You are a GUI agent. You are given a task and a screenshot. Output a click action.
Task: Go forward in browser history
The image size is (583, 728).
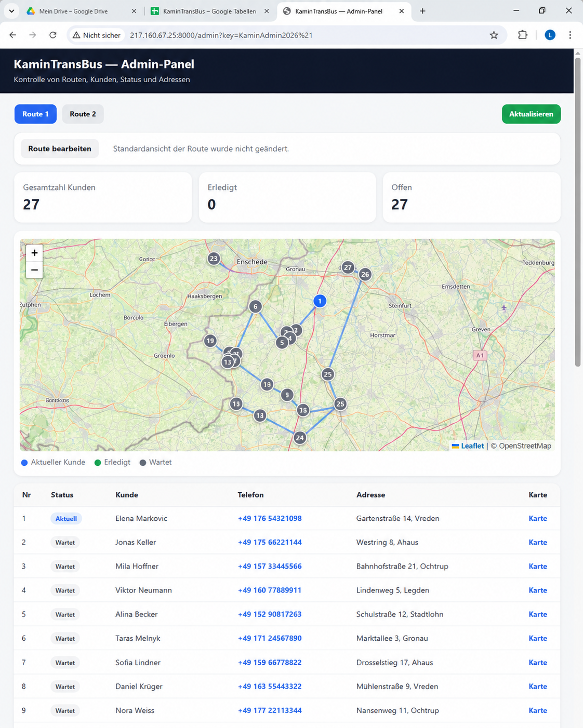click(x=33, y=35)
